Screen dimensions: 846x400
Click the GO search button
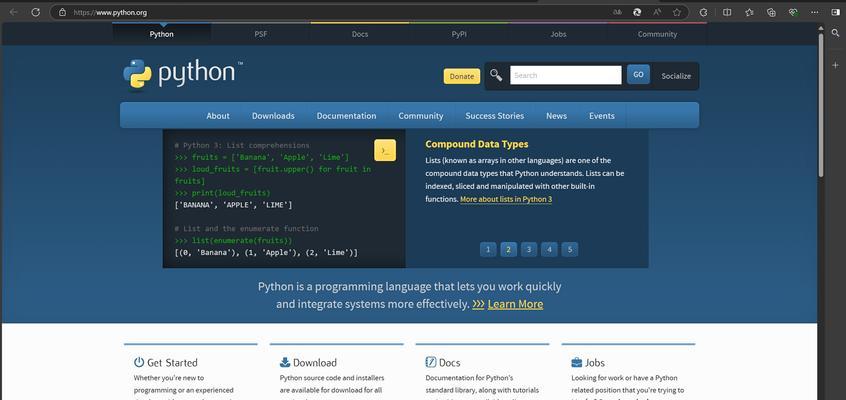tap(638, 74)
